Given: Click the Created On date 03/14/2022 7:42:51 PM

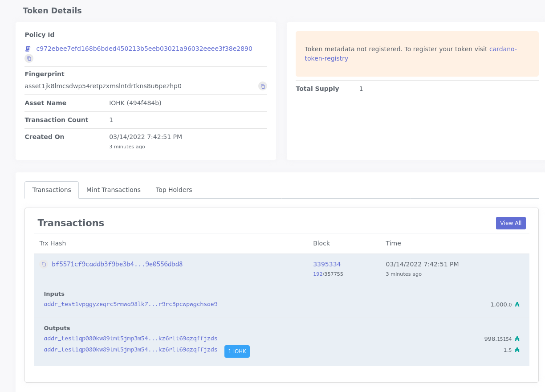Looking at the screenshot, I should pos(146,137).
